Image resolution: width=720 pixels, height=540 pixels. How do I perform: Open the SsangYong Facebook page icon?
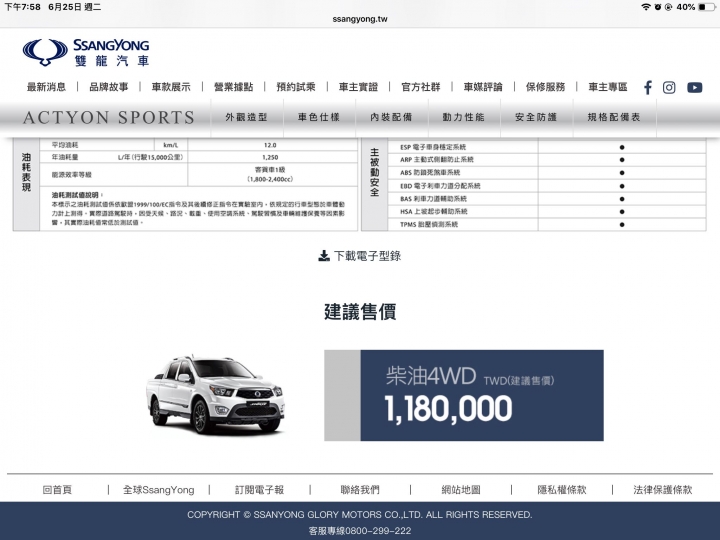coord(647,87)
